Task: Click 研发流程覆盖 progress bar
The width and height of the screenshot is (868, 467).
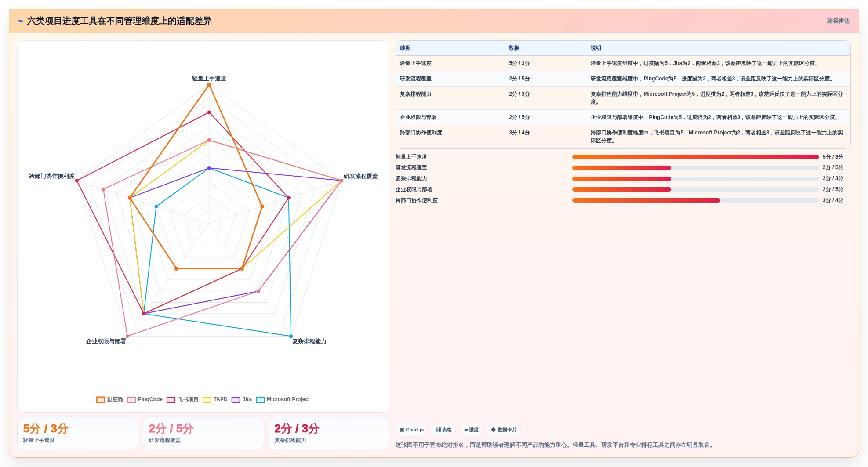Action: 695,168
